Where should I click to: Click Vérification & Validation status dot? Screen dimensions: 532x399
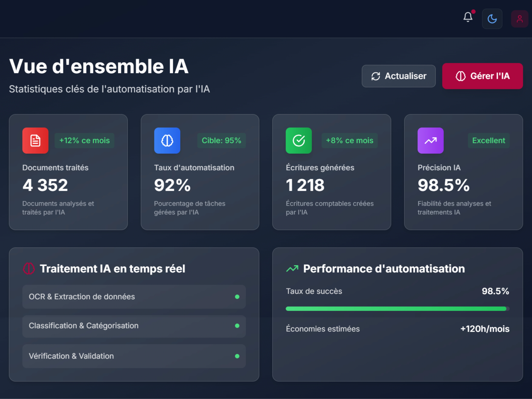coord(237,356)
